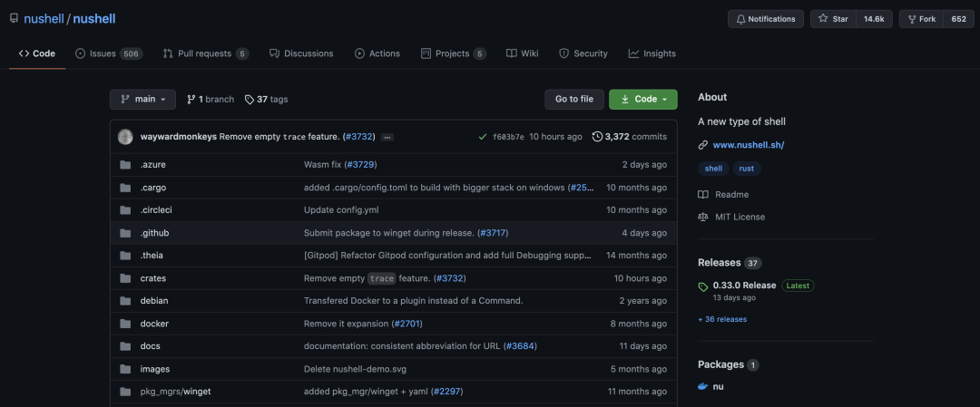Viewport: 980px width, 407px height.
Task: Open Delete nushell-demo.svg commit message
Action: tap(355, 369)
